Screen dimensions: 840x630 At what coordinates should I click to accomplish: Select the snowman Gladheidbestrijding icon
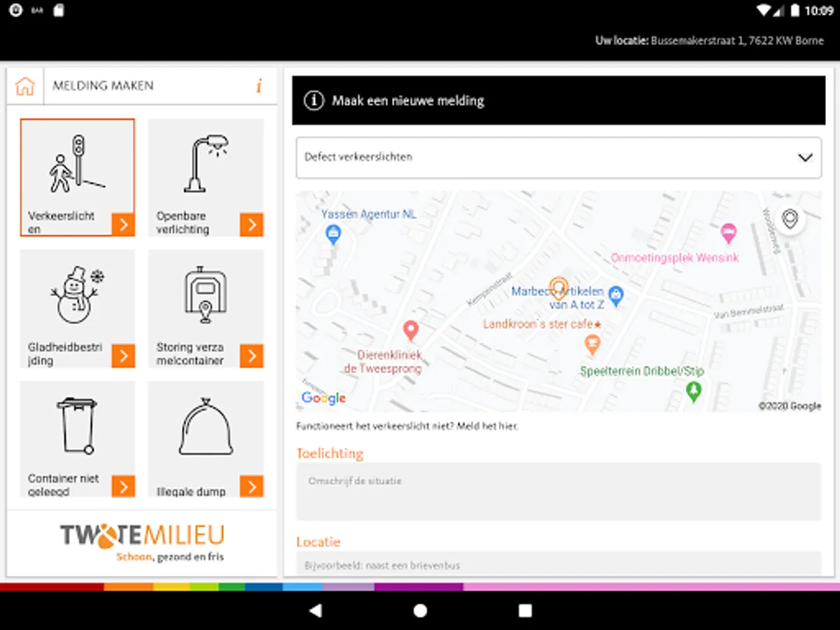click(77, 295)
